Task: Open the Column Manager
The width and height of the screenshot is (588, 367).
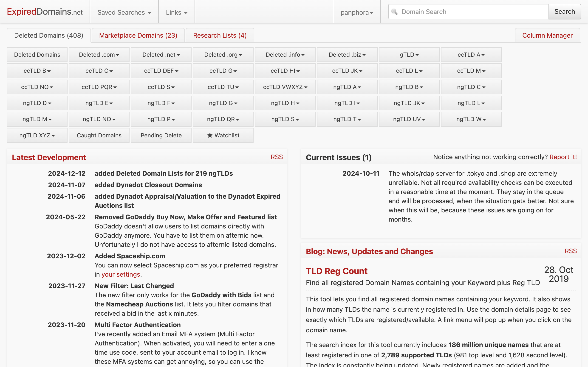Action: [x=547, y=35]
